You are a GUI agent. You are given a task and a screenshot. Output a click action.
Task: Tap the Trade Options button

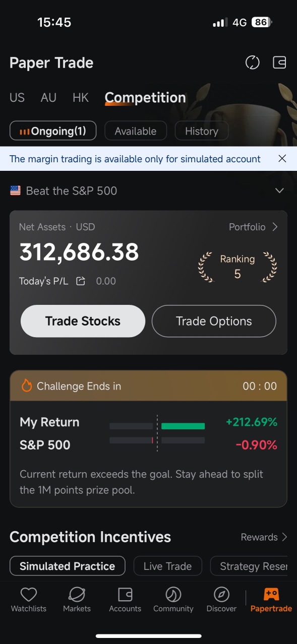click(214, 321)
